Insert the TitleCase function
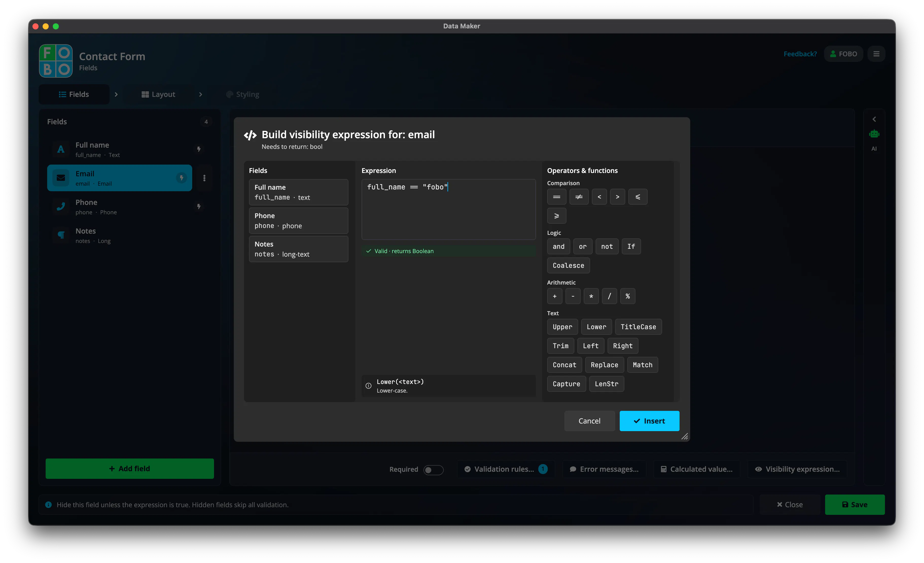This screenshot has width=924, height=563. (x=638, y=327)
